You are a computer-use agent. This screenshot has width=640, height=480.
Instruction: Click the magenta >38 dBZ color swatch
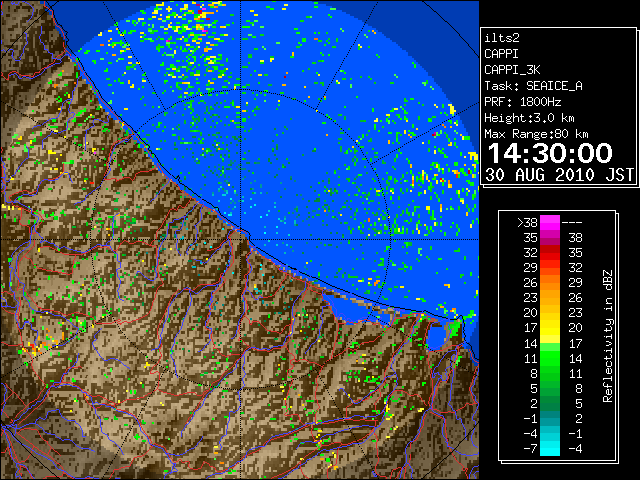pos(550,223)
